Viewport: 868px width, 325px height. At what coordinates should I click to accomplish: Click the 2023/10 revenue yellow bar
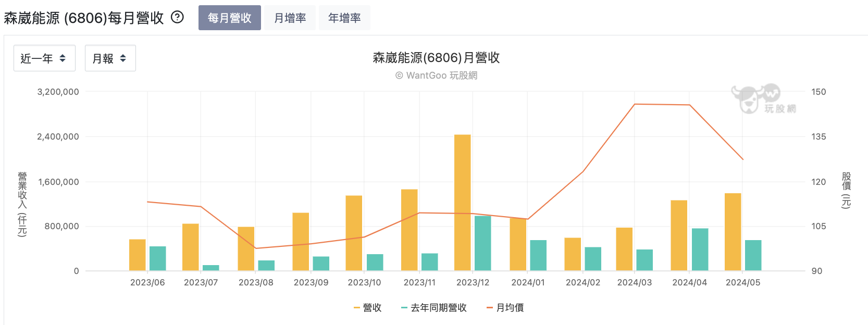pos(354,233)
